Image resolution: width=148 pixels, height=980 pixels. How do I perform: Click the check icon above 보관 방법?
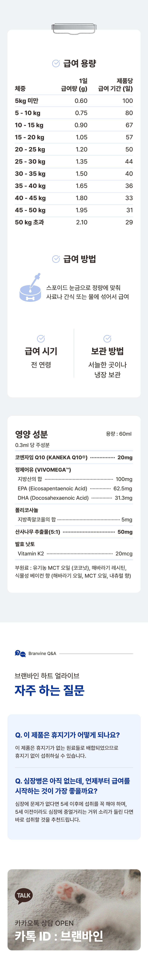[107, 339]
